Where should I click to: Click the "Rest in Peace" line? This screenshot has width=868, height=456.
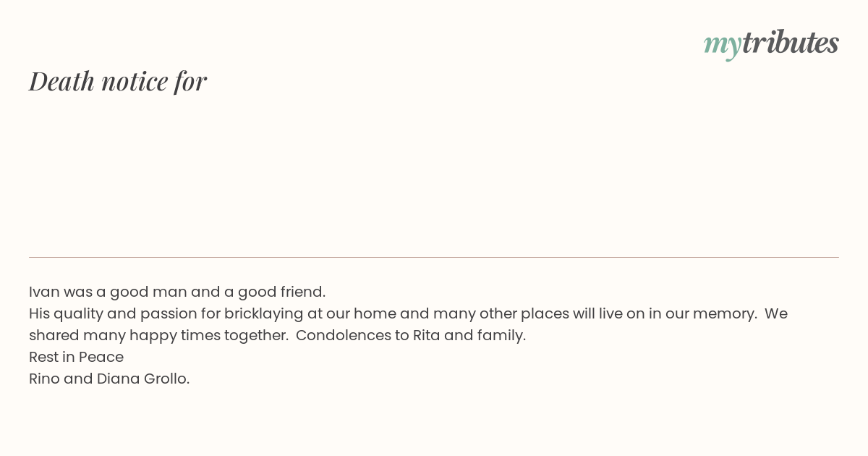[x=76, y=357]
